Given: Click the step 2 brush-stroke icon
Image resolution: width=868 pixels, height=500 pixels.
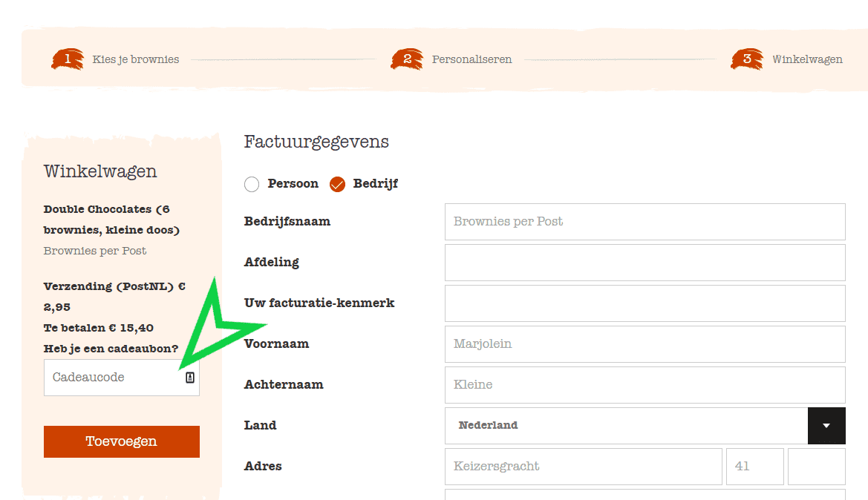Looking at the screenshot, I should click(407, 59).
